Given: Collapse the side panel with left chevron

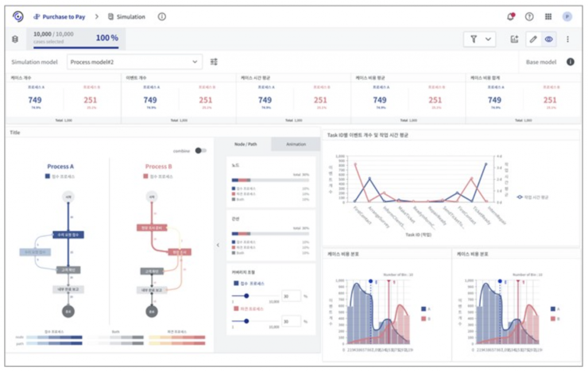Looking at the screenshot, I should 218,245.
